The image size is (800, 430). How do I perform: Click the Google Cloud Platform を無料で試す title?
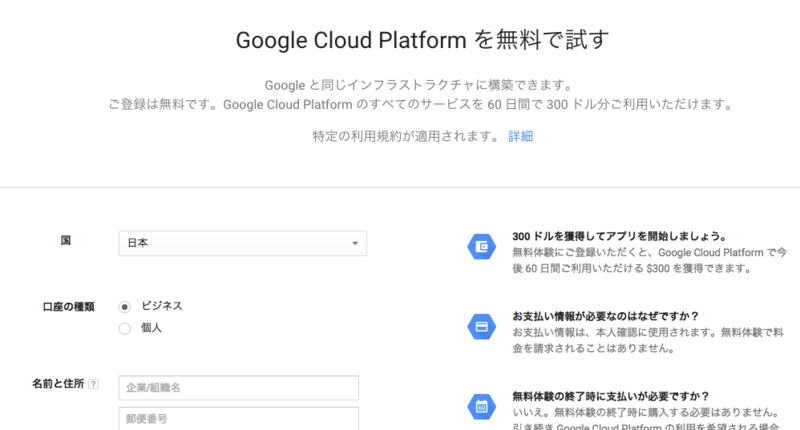pyautogui.click(x=422, y=40)
